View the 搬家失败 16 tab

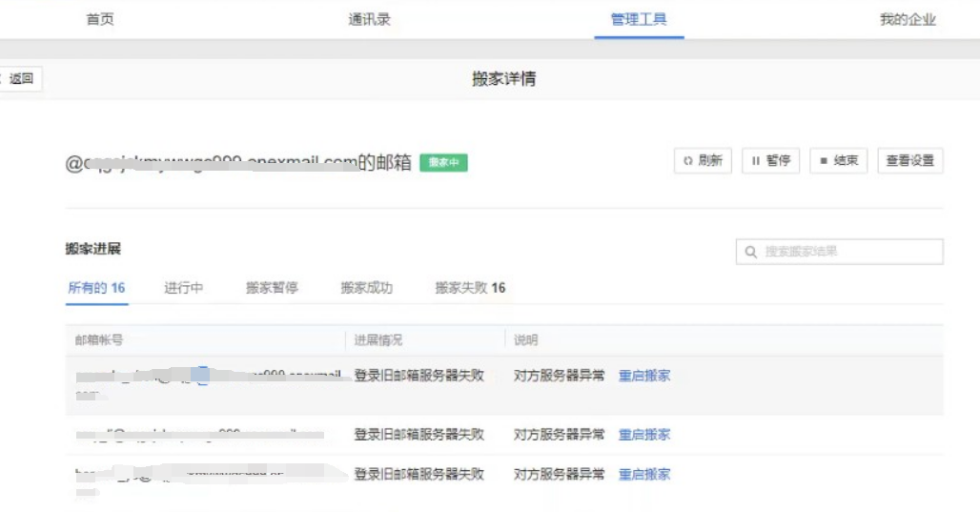pos(470,288)
